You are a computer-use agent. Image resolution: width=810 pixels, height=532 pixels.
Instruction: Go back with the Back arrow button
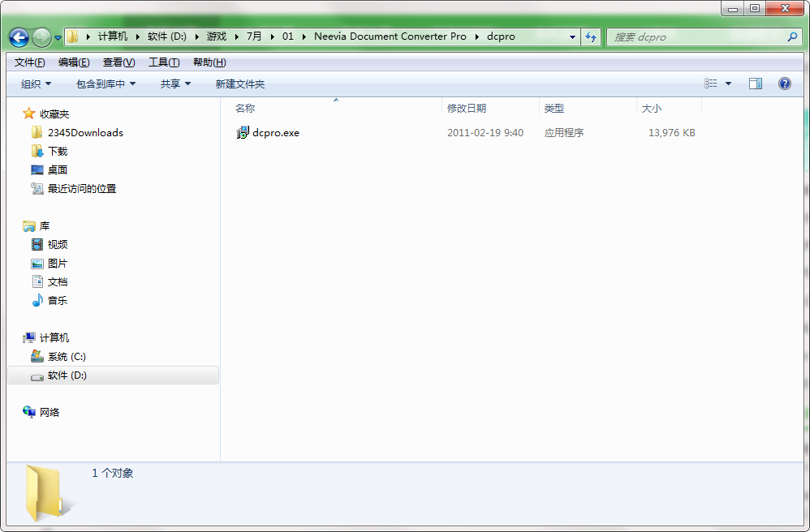[x=19, y=37]
